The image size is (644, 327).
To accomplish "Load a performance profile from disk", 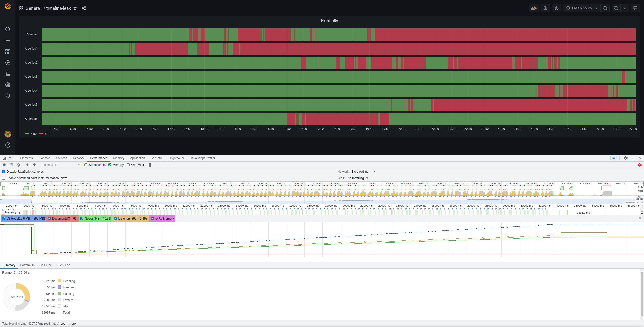I will point(27,165).
